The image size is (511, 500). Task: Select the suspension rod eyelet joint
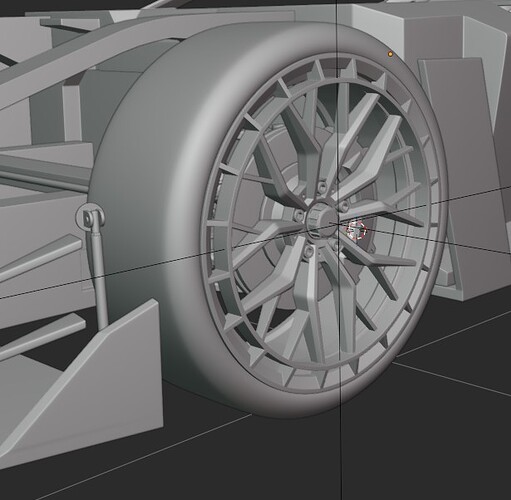tap(90, 217)
